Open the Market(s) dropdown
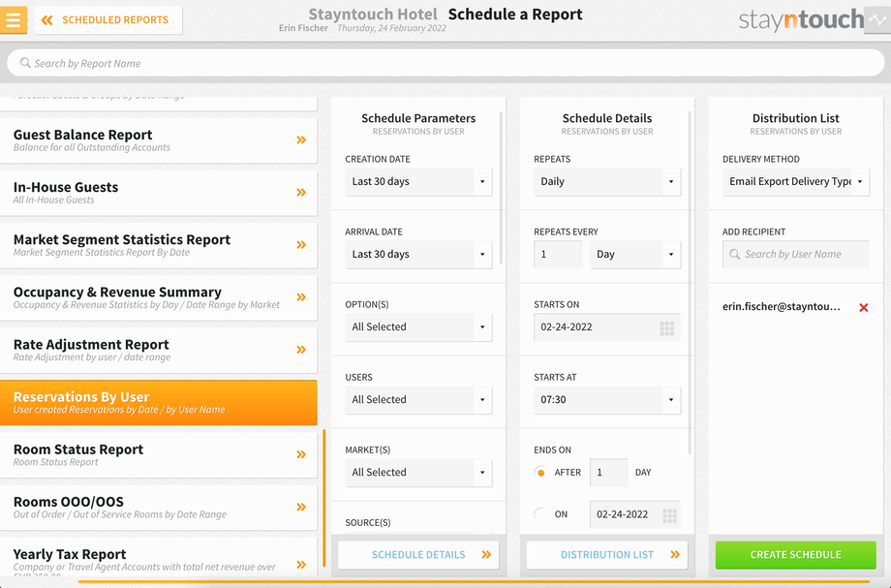Viewport: 891px width, 588px height. pos(418,473)
